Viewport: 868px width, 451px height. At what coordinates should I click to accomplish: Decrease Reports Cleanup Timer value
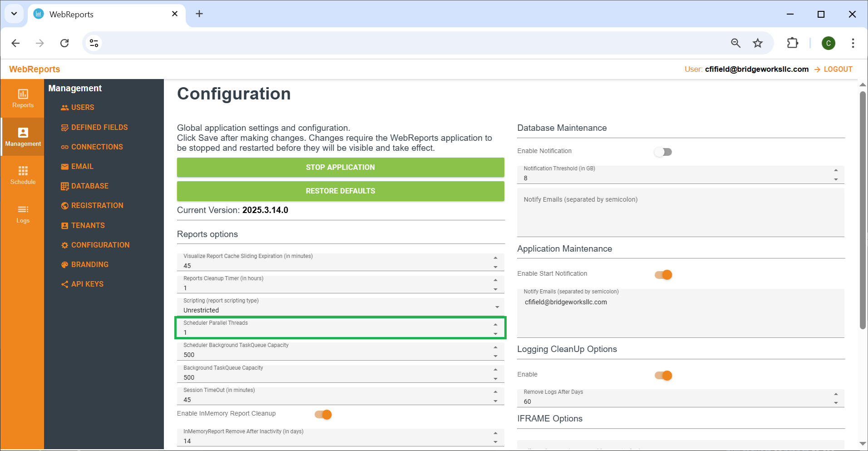tap(495, 289)
